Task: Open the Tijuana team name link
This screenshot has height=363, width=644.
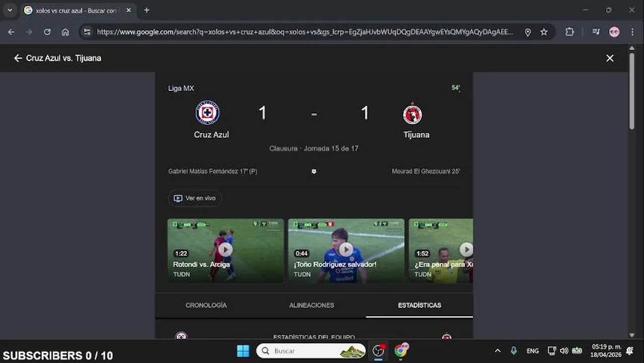Action: click(416, 135)
